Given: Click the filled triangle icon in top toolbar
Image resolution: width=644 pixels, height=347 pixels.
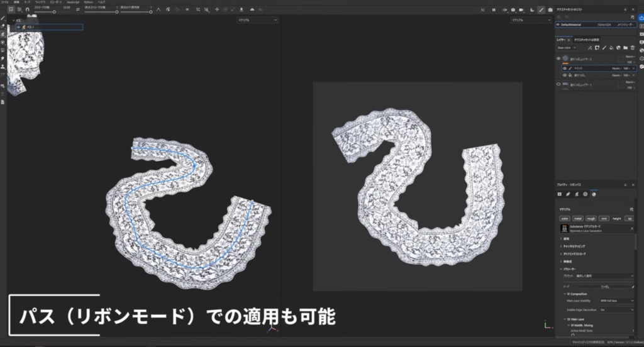Looking at the screenshot, I should [x=252, y=9].
